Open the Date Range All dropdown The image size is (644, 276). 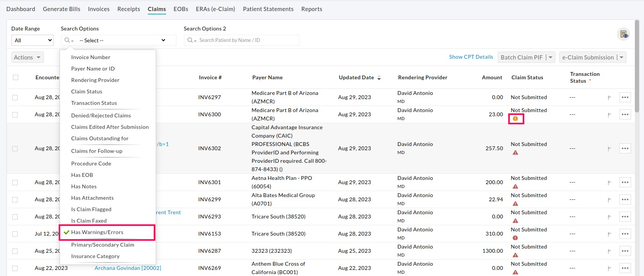32,40
